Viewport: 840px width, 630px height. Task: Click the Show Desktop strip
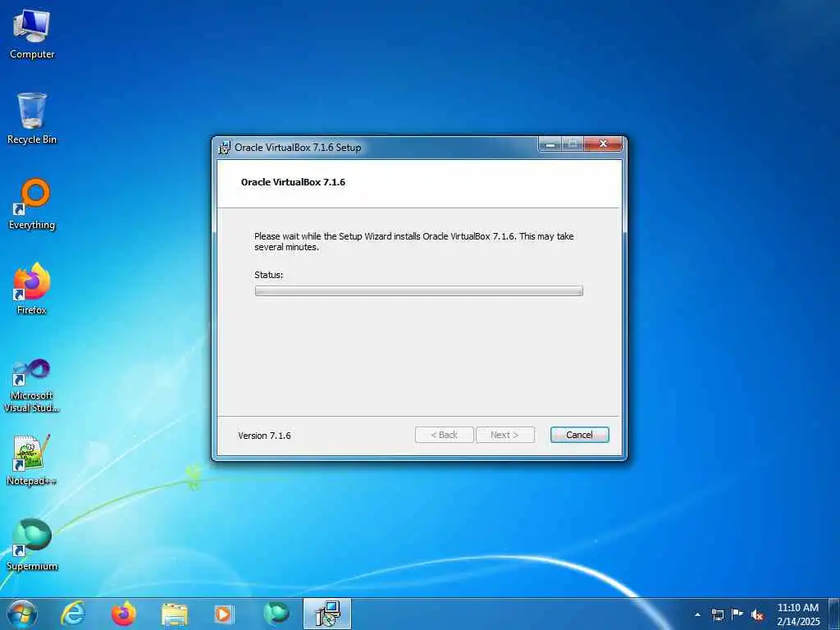point(834,614)
